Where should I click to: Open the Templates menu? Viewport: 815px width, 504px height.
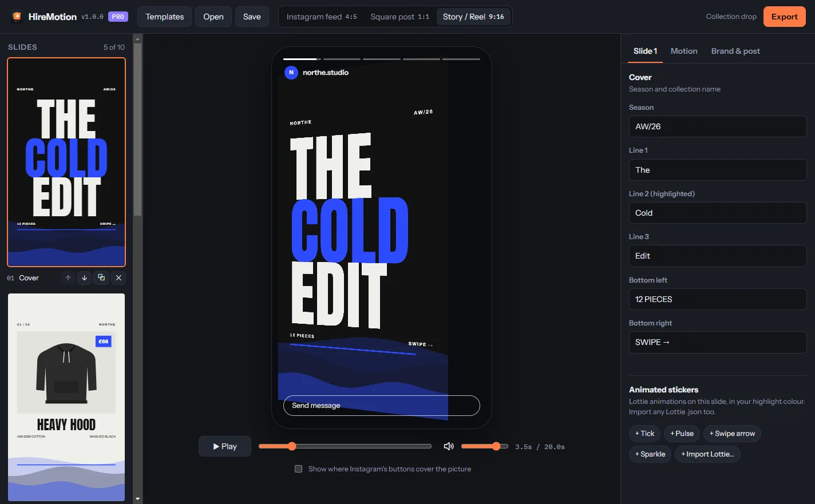pyautogui.click(x=165, y=17)
